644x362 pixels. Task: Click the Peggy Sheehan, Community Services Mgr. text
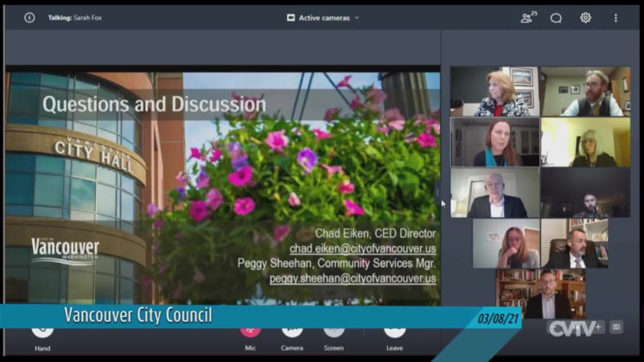coord(336,263)
